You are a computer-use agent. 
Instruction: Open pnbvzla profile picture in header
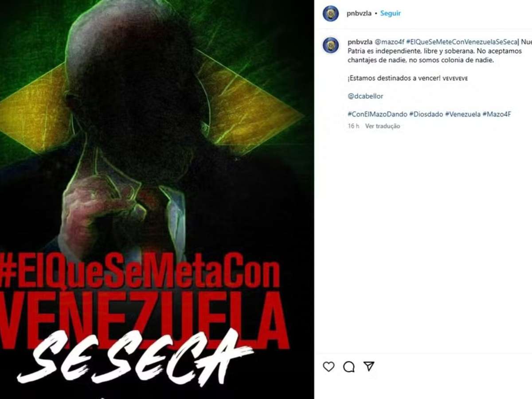point(331,13)
